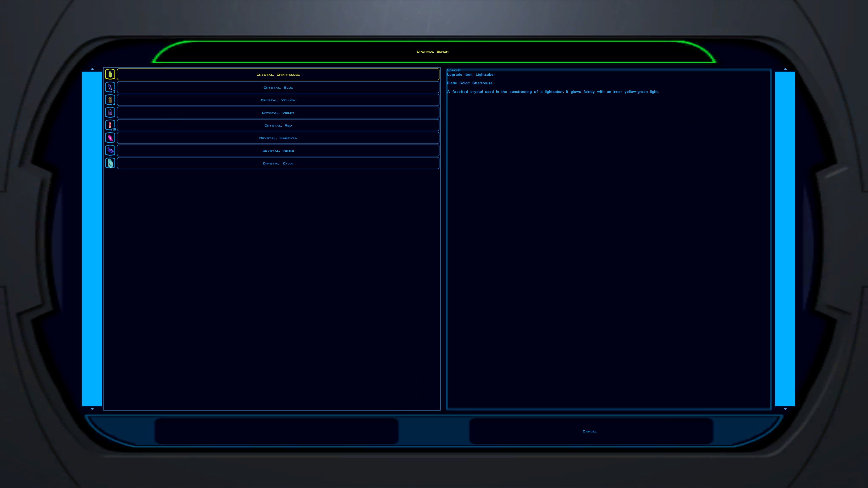This screenshot has height=488, width=868.
Task: Select the Crystal, Violet entry
Action: coord(278,113)
